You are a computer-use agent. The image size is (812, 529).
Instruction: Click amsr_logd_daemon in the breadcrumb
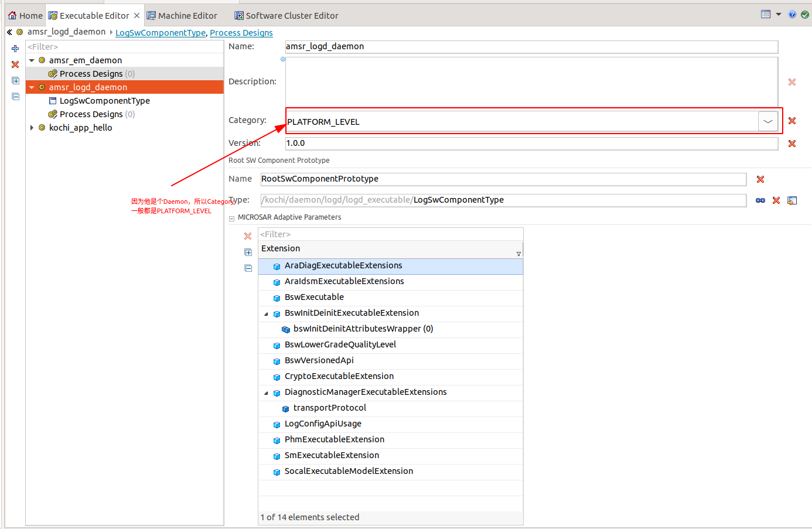pos(66,32)
